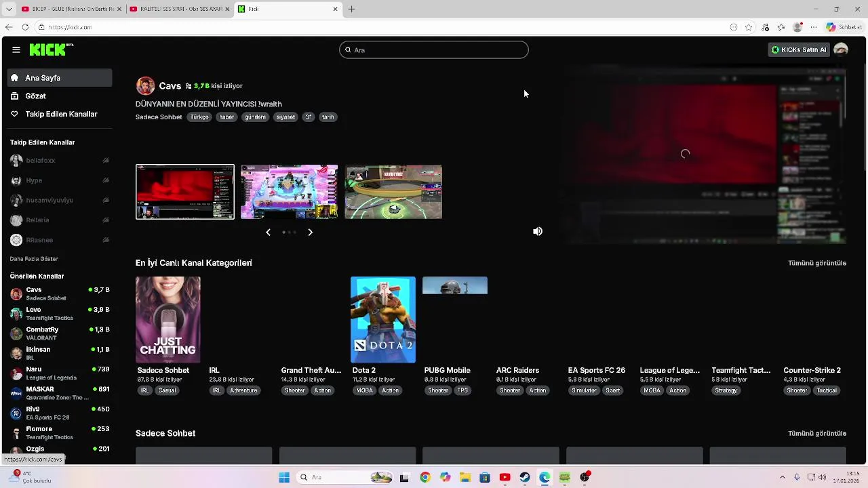Viewport: 868px width, 488px height.
Task: Open recommended channel Levo
Action: click(60, 314)
